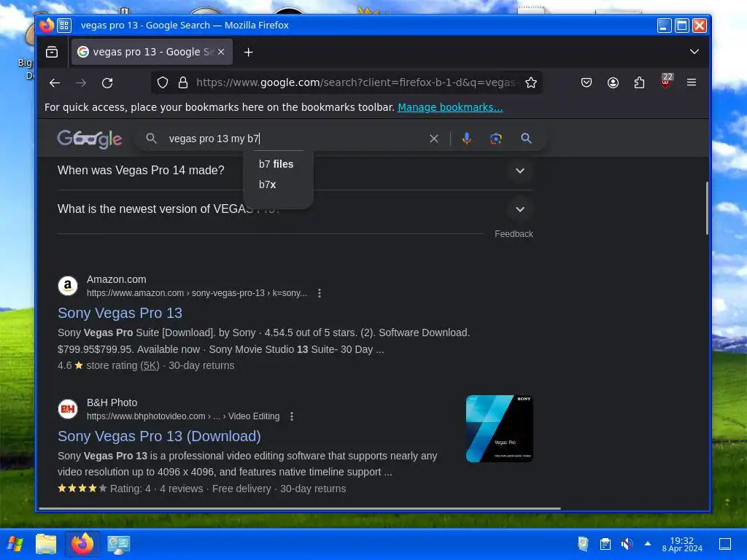Click the B&H Photo site favicon

(68, 409)
